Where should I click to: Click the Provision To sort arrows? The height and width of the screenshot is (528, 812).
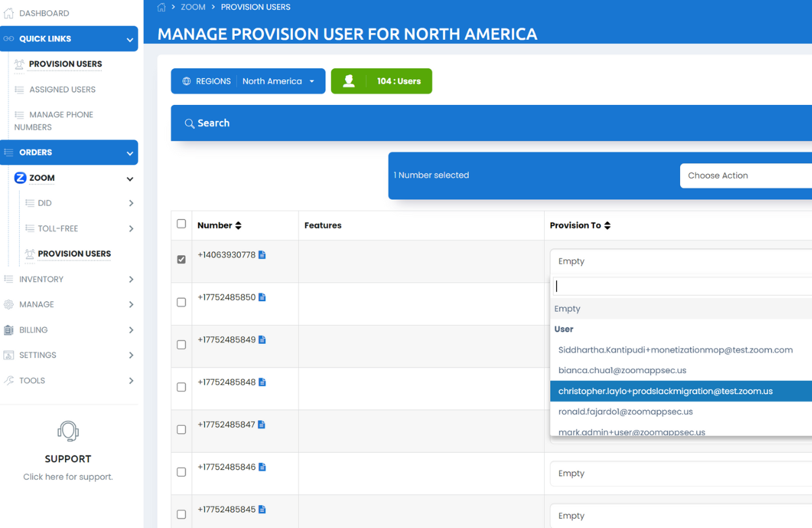[607, 225]
